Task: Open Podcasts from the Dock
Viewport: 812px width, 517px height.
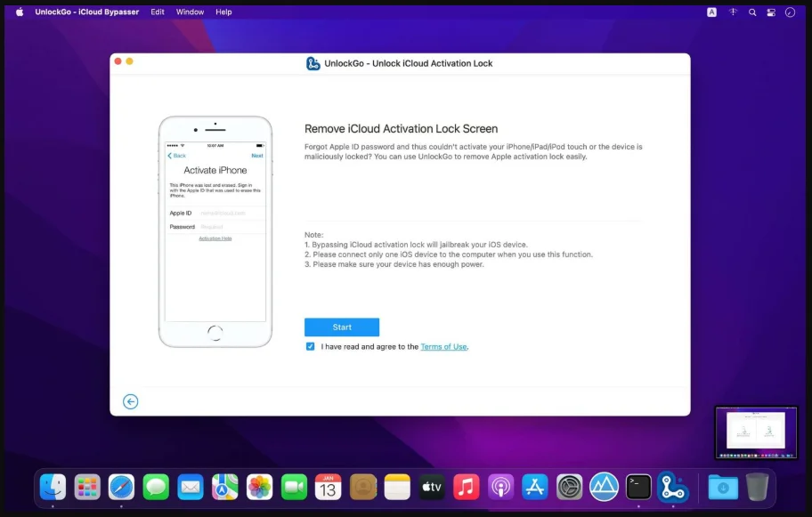Action: tap(500, 487)
